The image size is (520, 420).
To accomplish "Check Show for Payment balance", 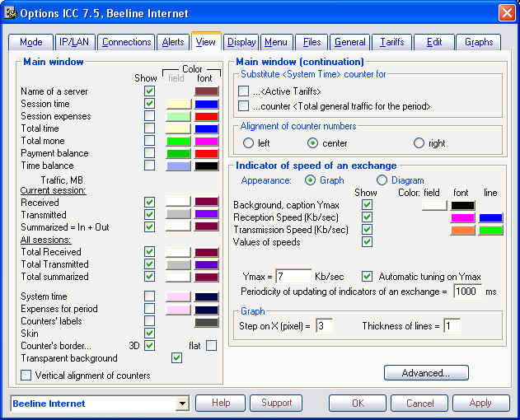I will (x=149, y=153).
